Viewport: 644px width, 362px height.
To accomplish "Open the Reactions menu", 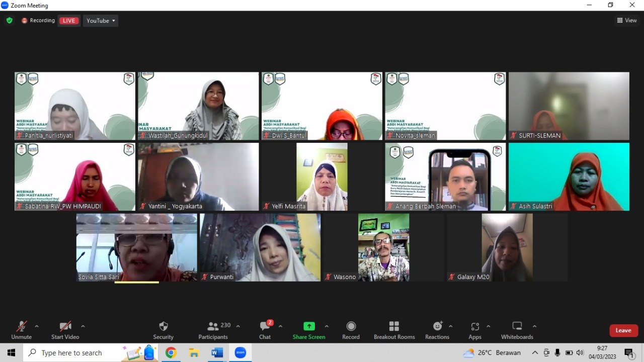I will 437,330.
